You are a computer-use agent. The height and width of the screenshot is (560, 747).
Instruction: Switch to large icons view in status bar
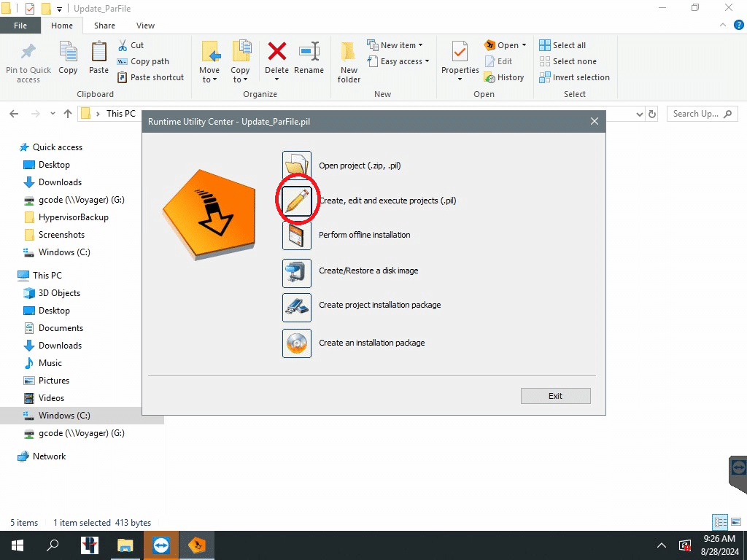point(737,522)
